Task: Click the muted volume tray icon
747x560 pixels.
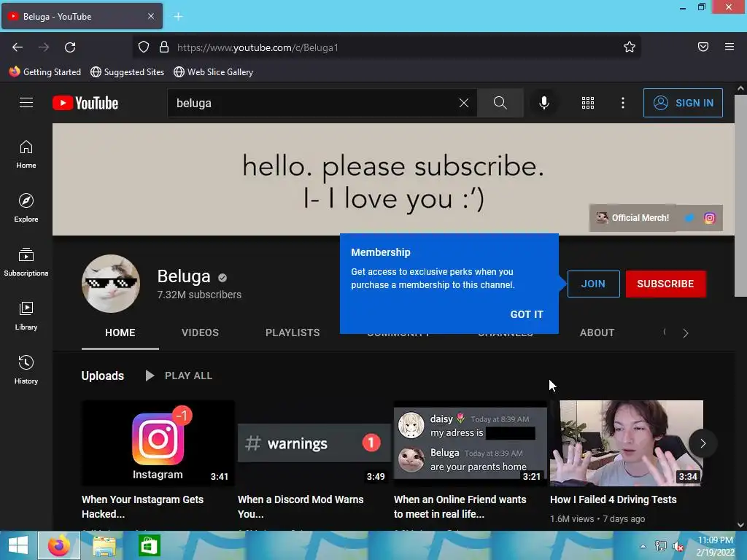Action: tap(678, 546)
